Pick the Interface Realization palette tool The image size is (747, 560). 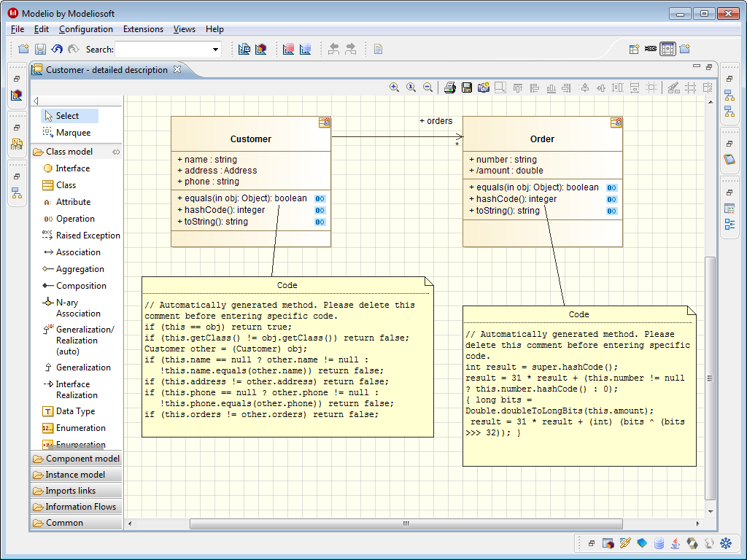(x=70, y=389)
